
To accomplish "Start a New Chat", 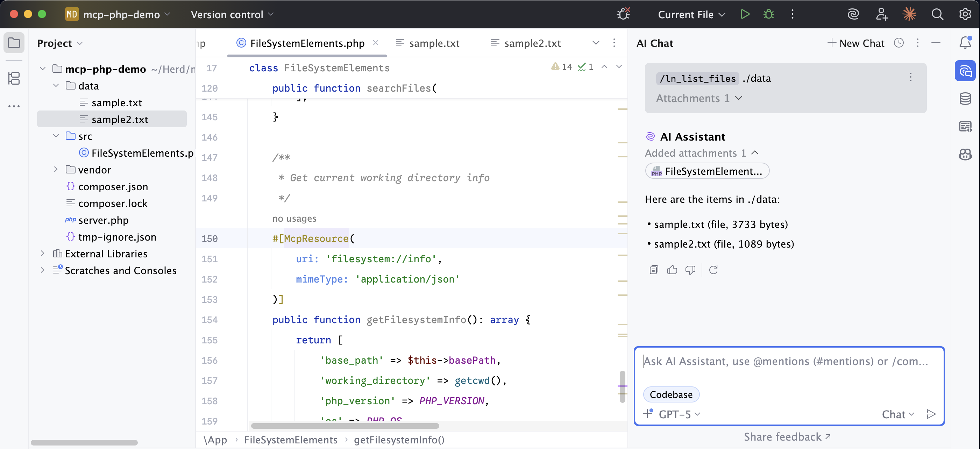I will click(x=856, y=43).
